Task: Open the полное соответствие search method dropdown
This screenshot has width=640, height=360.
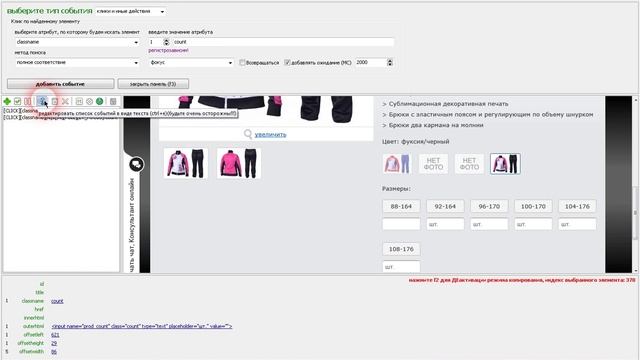Action: tap(77, 62)
